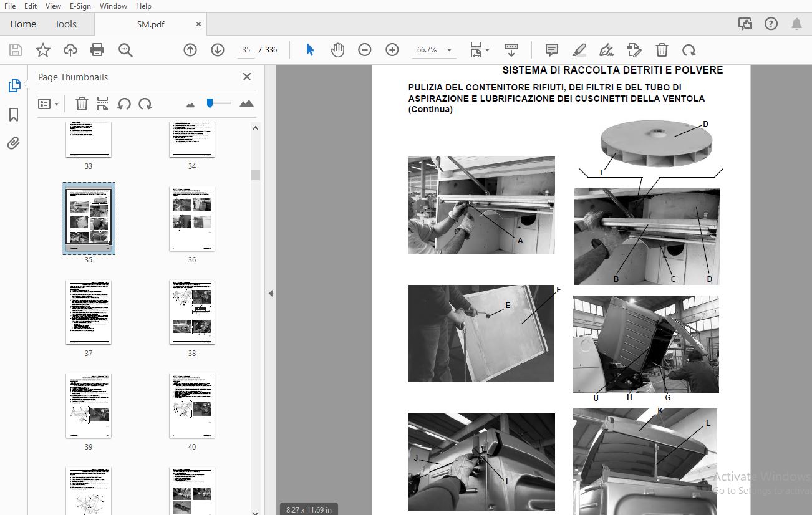Image resolution: width=812 pixels, height=515 pixels.
Task: Adjust the thumbnail size slider
Action: coord(210,103)
